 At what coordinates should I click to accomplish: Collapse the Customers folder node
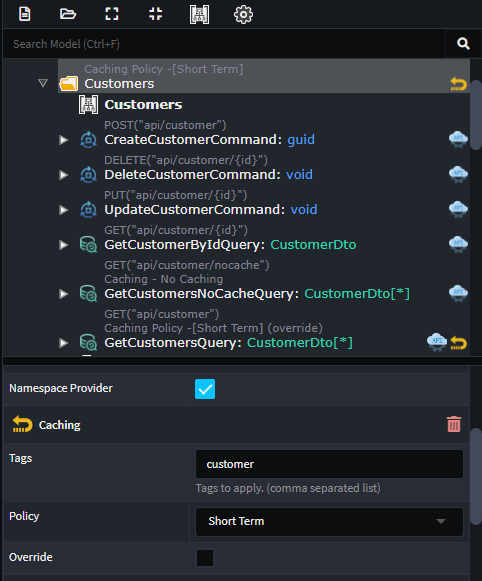pyautogui.click(x=43, y=83)
